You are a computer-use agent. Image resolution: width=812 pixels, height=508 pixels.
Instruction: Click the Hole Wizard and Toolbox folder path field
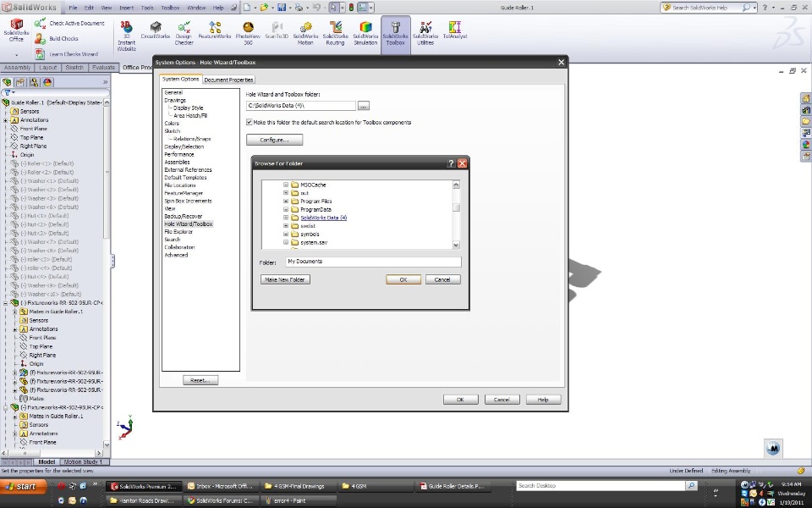[301, 106]
